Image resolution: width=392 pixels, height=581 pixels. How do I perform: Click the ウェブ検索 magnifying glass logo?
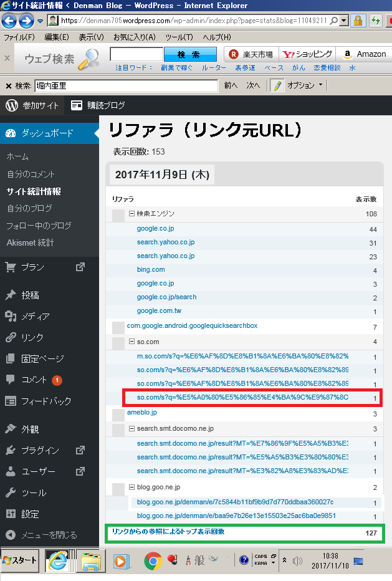90,59
